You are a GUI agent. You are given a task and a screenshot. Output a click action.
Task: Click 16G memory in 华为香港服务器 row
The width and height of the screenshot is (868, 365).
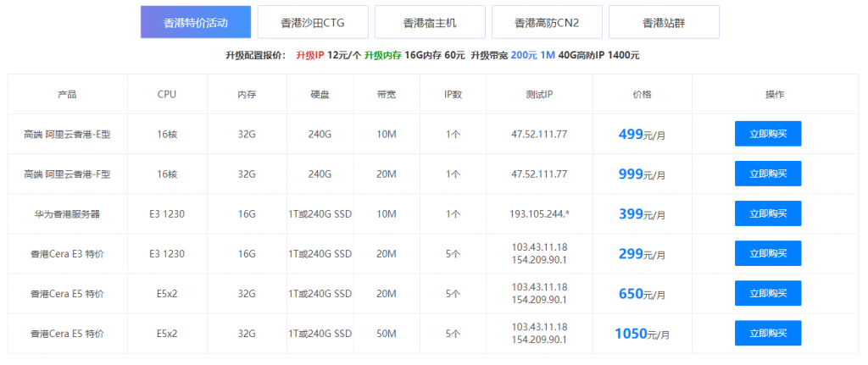tap(247, 213)
